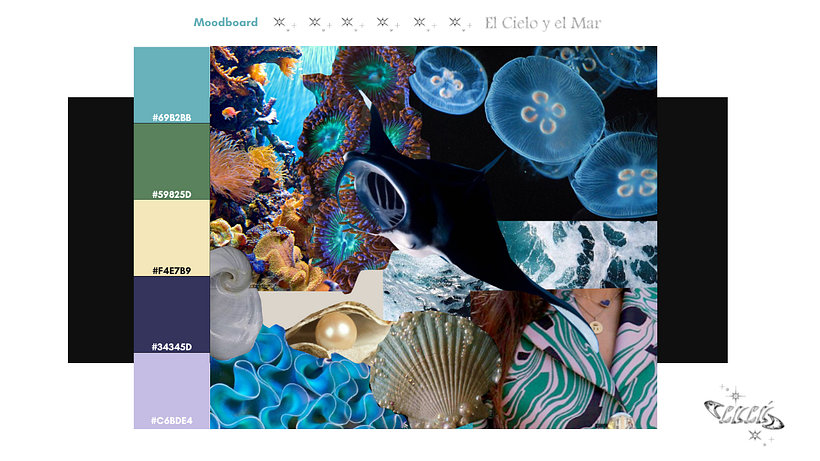Click the El Cielo y el Mar title
This screenshot has width=820, height=461.
(x=543, y=22)
